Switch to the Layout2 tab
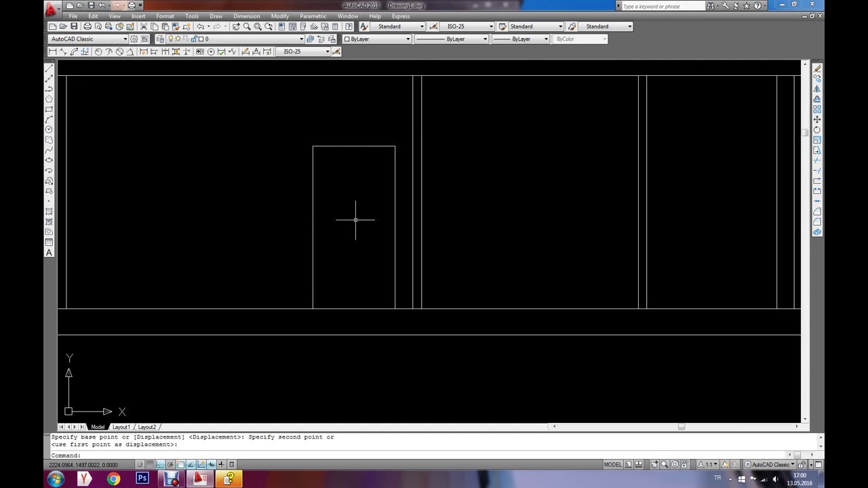Image resolution: width=868 pixels, height=488 pixels. coord(147,427)
